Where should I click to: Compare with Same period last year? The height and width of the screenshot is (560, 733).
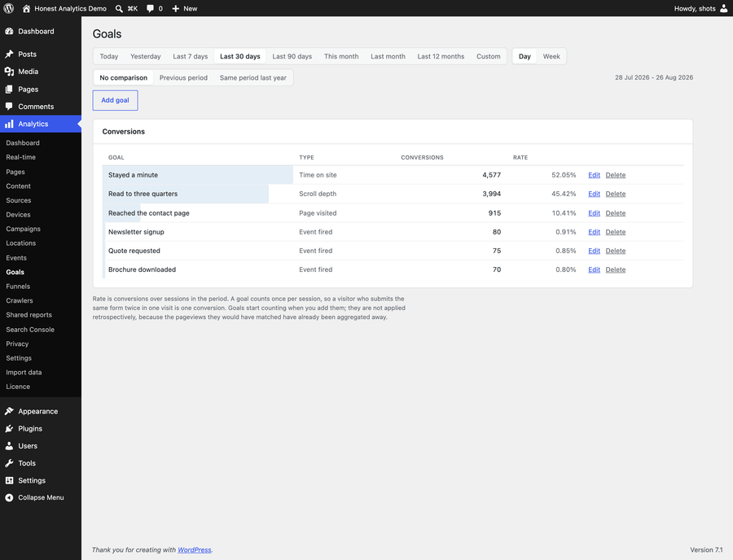click(253, 77)
